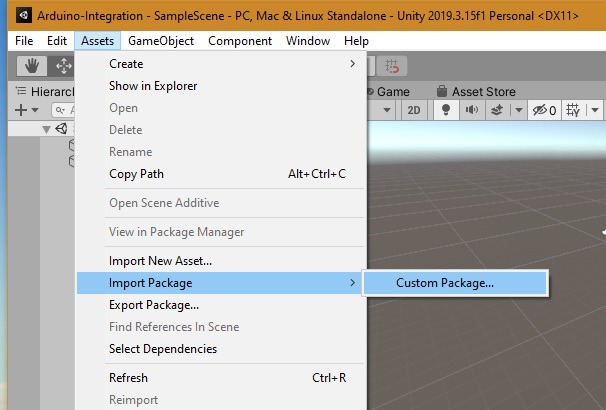The image size is (606, 410).
Task: Toggle scene effects layers icon
Action: [x=497, y=110]
